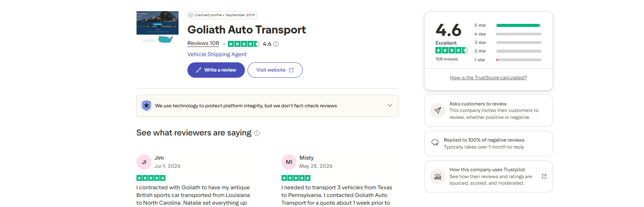Click Misty's review text about 3 vehicles
The image size is (644, 207).
click(337, 195)
